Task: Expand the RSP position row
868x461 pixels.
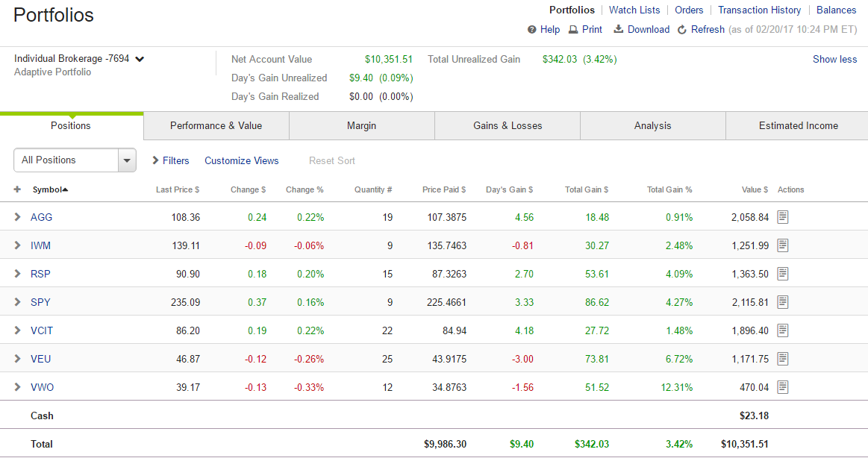Action: click(18, 274)
